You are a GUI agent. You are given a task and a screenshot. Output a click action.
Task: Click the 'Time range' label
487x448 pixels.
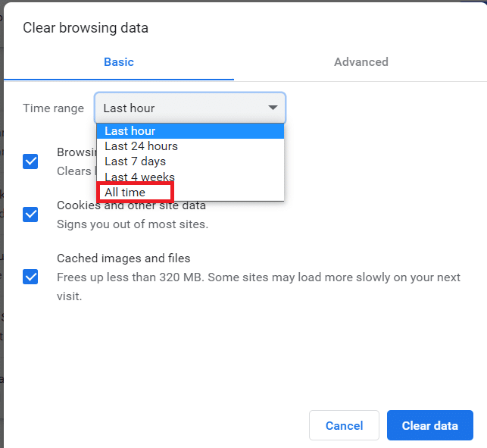(x=54, y=108)
